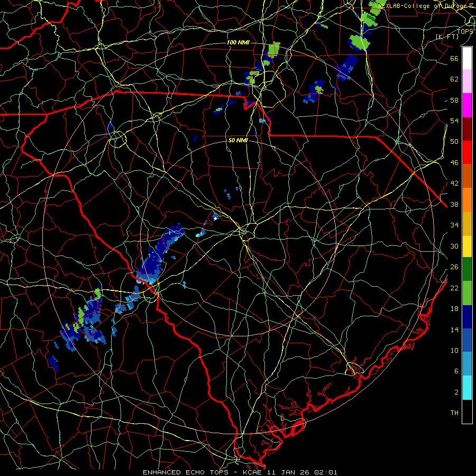
Task: Click the KCAE radar site plus marker
Action: click(x=215, y=218)
